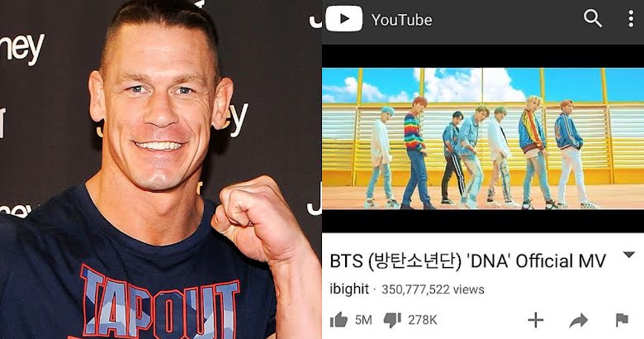The width and height of the screenshot is (644, 339).
Task: Open the ibighit channel link
Action: pyautogui.click(x=349, y=289)
